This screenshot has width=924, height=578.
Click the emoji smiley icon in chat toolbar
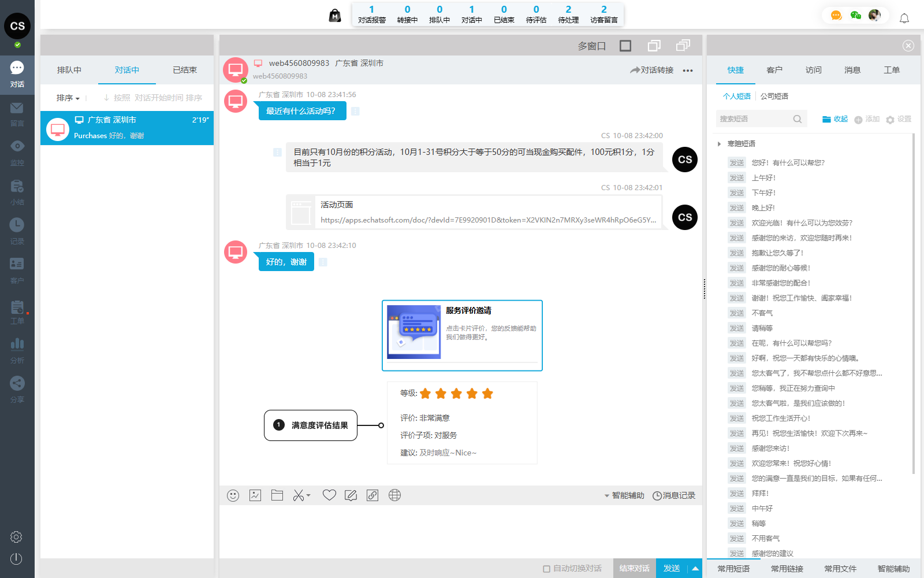coord(233,495)
